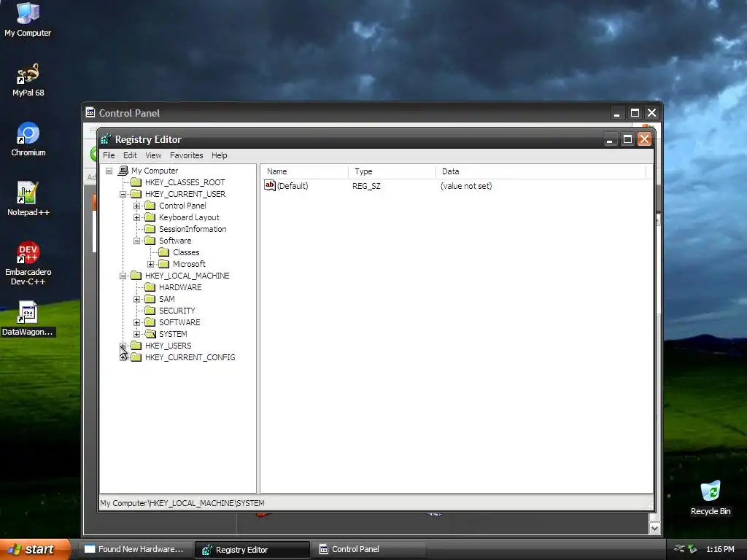Expand the SYSTEM key
The image size is (747, 560).
click(136, 334)
